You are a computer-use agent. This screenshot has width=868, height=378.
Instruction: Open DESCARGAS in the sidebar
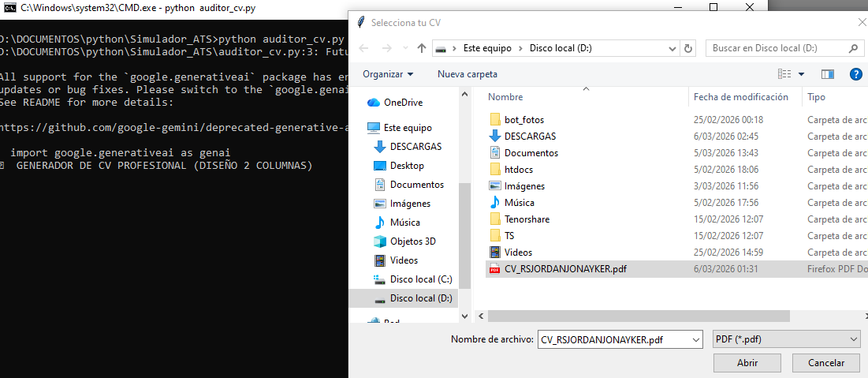tap(415, 147)
